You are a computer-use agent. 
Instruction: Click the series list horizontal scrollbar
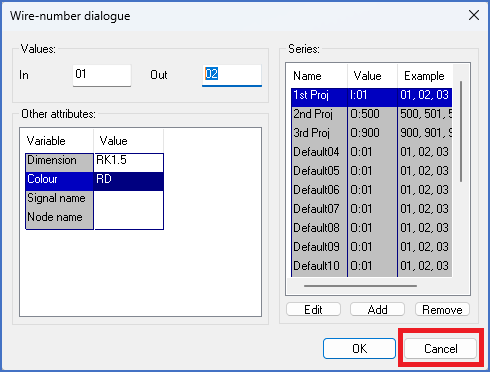point(360,286)
